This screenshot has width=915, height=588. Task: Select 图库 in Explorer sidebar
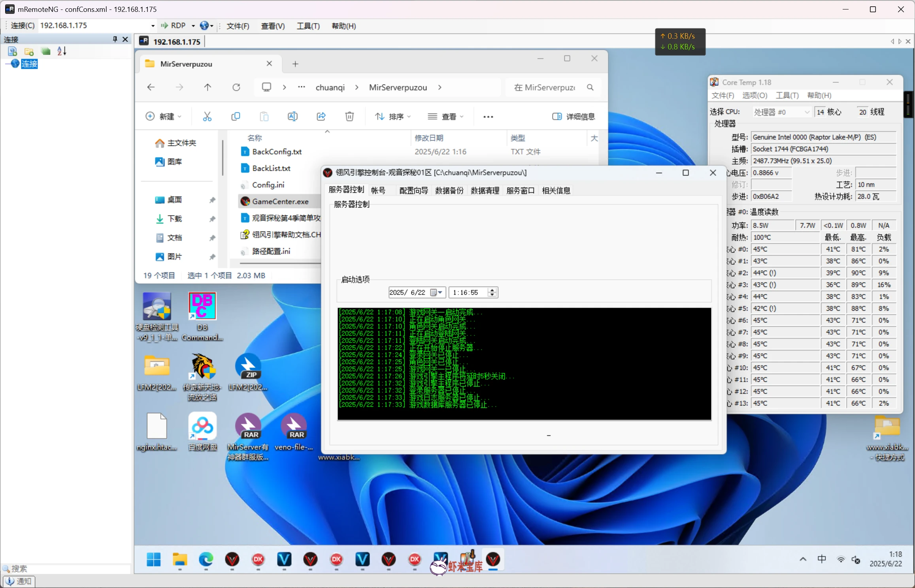[169, 162]
